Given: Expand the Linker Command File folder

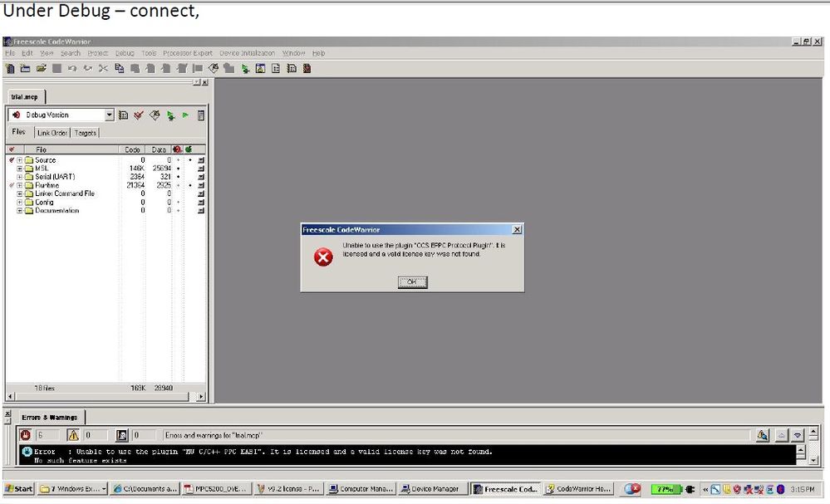Looking at the screenshot, I should (x=20, y=193).
